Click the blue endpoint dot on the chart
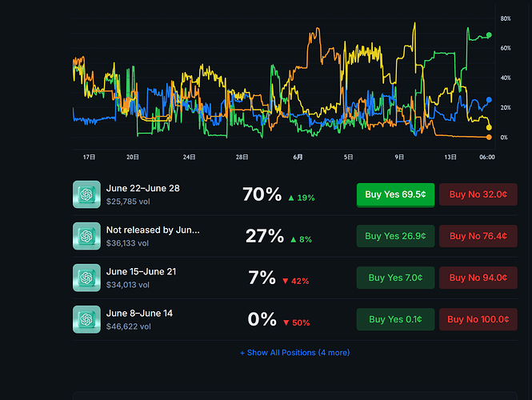532x400 pixels. point(489,100)
